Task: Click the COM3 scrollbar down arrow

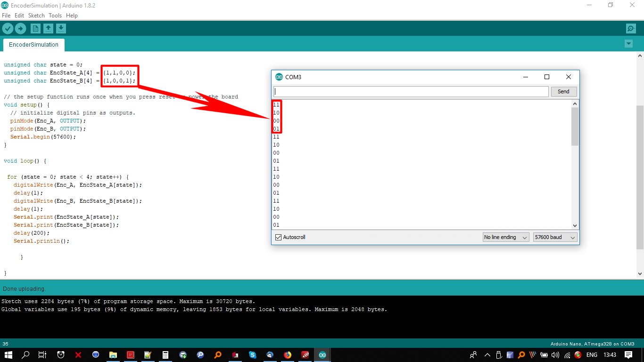Action: click(575, 226)
